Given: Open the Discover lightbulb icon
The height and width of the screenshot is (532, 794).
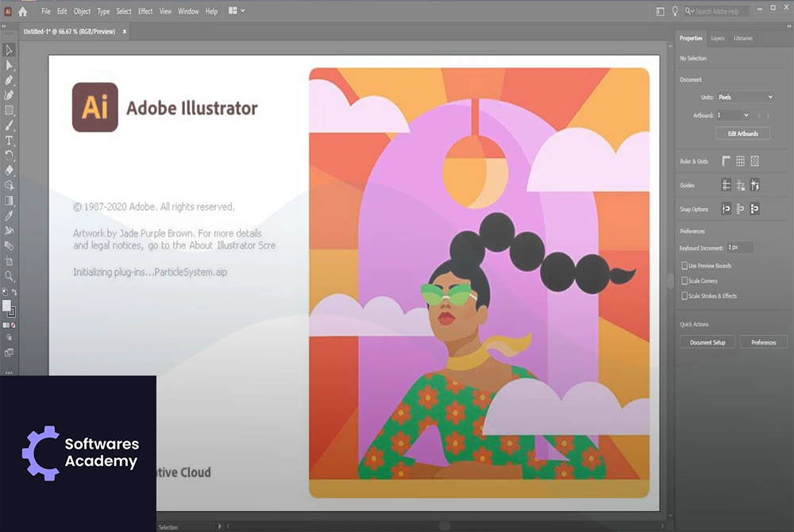Looking at the screenshot, I should [x=675, y=11].
